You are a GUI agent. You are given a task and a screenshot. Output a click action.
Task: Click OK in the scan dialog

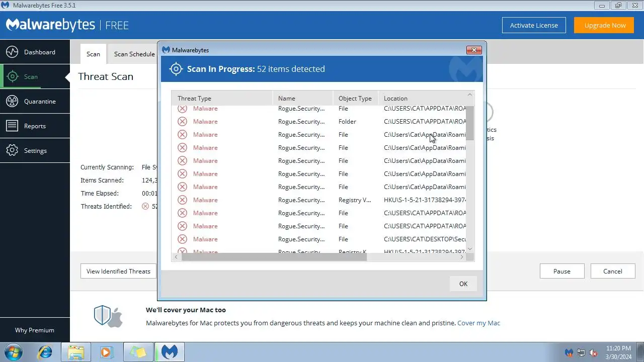[x=463, y=284]
